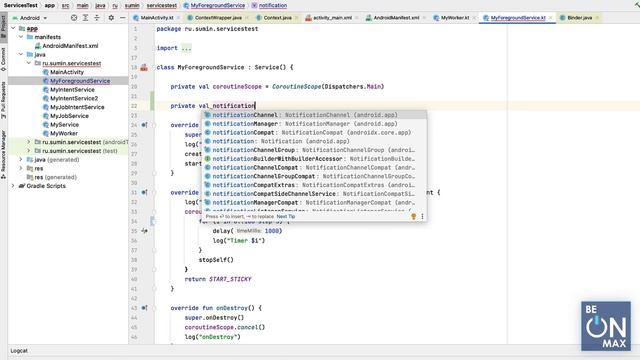The height and width of the screenshot is (360, 640).
Task: Collapse the manifests folder
Action: click(x=21, y=37)
